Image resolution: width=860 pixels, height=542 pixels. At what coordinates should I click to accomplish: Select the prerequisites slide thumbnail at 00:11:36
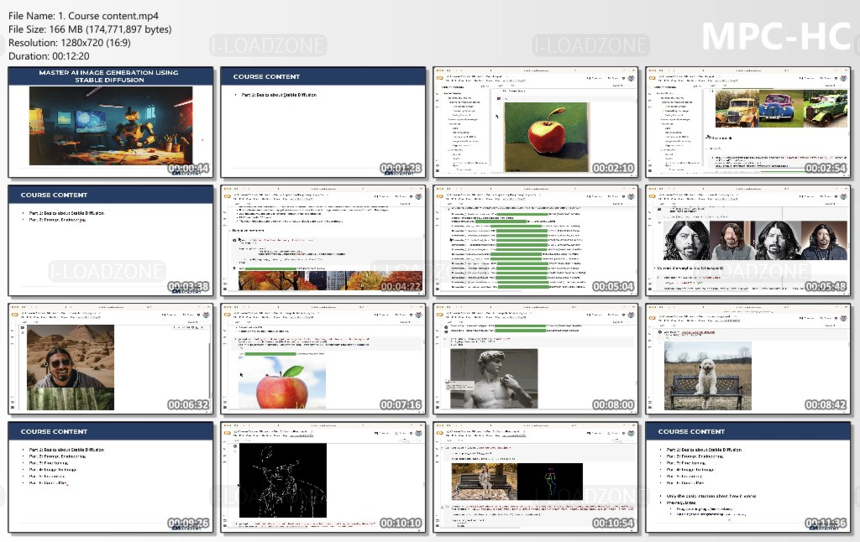tap(748, 477)
